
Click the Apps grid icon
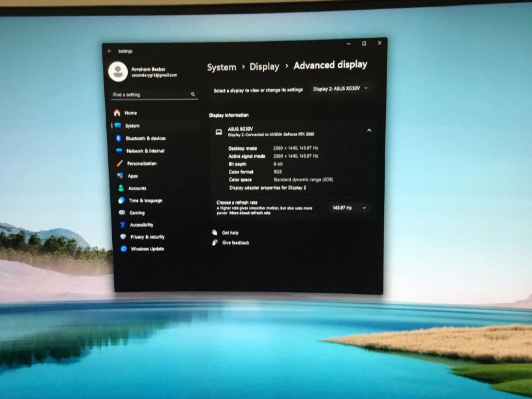(x=120, y=175)
